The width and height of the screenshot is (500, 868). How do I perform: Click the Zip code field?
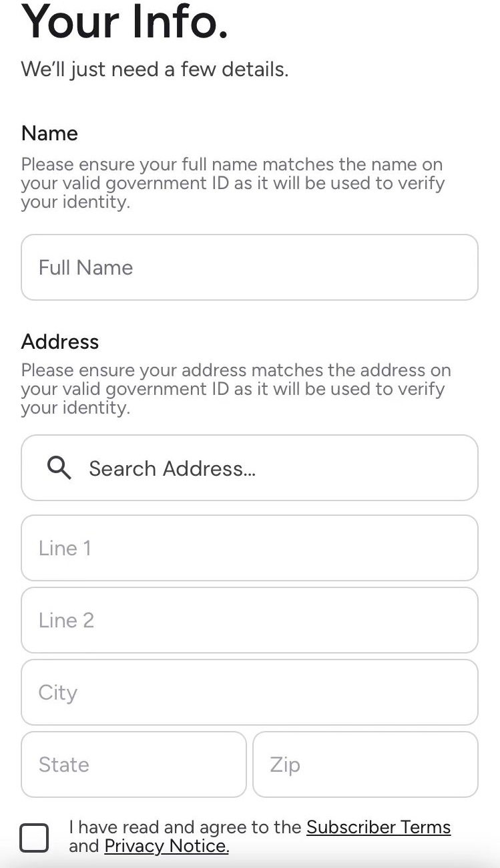tap(365, 764)
